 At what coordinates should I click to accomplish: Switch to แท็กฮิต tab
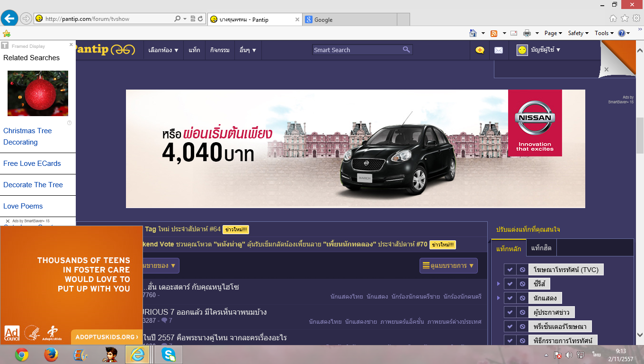541,248
